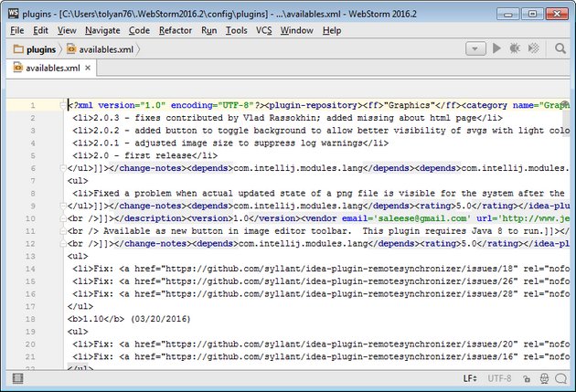The image size is (576, 392).
Task: Open the Refactor menu
Action: 175,30
